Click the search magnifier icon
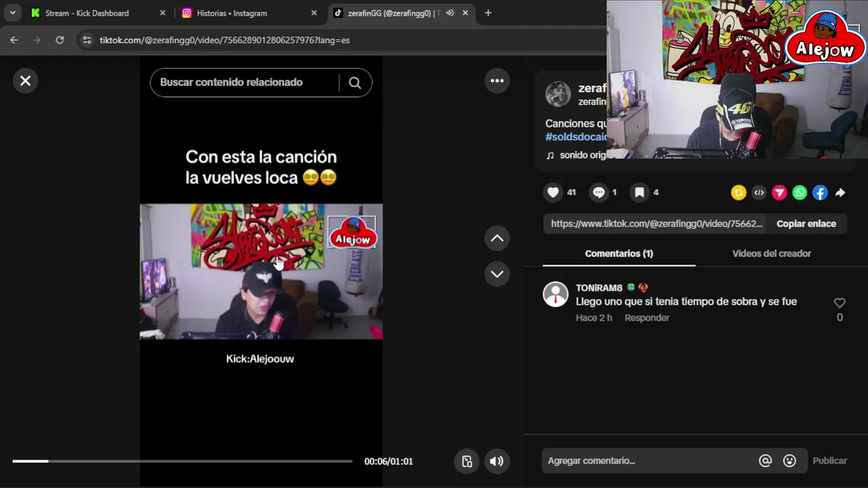The width and height of the screenshot is (868, 488). pyautogui.click(x=355, y=83)
